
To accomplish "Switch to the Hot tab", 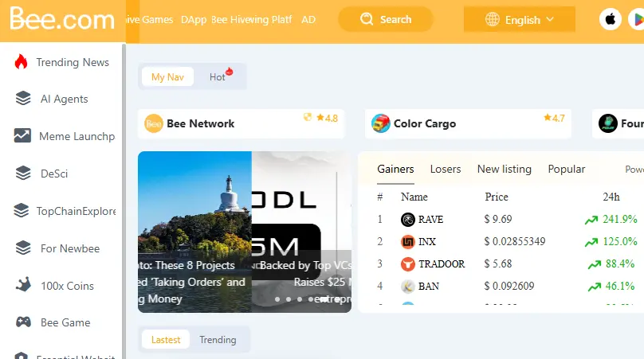I will 219,76.
